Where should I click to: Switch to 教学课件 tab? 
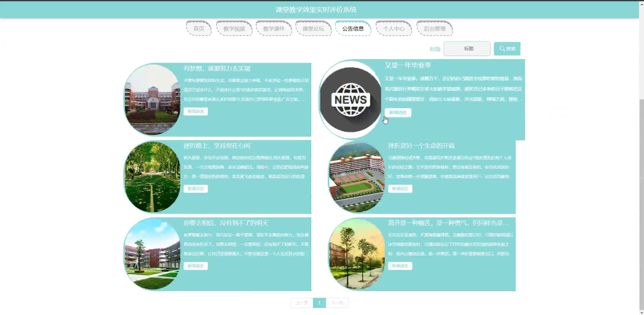[274, 29]
